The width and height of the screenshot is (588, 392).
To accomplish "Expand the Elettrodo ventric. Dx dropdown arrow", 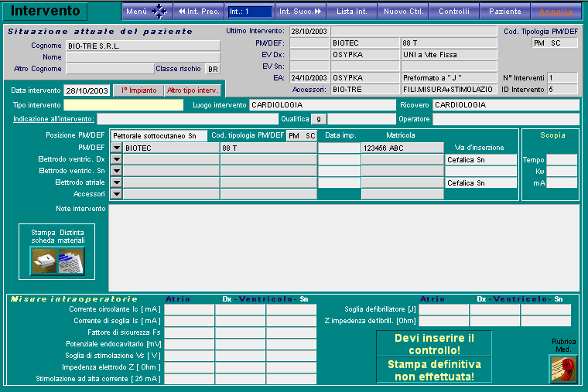I will [x=117, y=159].
